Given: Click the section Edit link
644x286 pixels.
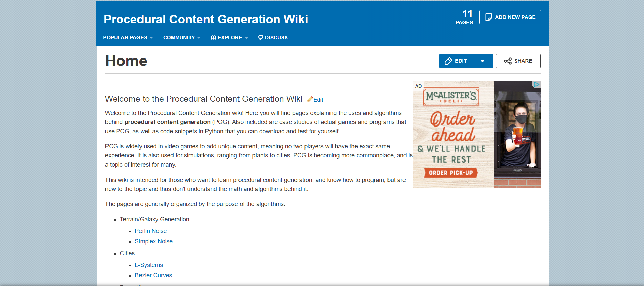Looking at the screenshot, I should click(318, 100).
